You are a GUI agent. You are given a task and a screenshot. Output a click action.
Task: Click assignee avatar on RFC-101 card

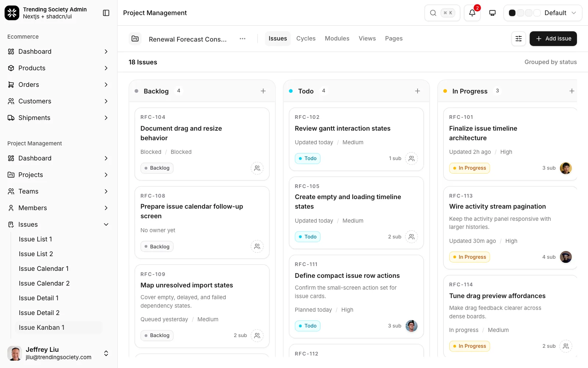click(x=566, y=168)
